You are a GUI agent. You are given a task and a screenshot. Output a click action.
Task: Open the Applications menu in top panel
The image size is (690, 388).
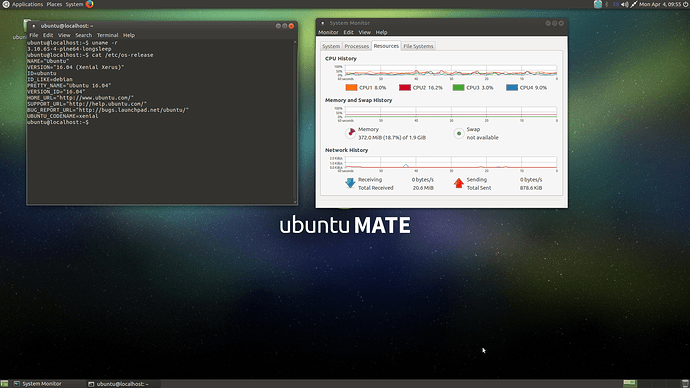27,4
